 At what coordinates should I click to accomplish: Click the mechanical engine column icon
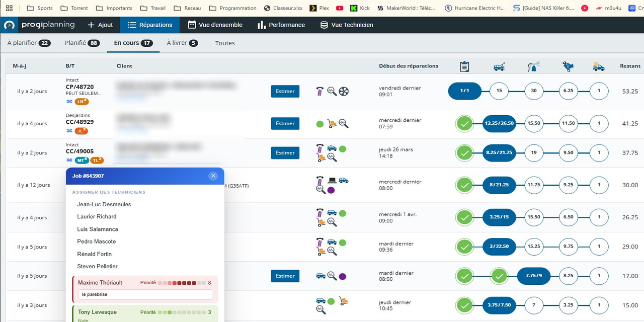(x=568, y=66)
